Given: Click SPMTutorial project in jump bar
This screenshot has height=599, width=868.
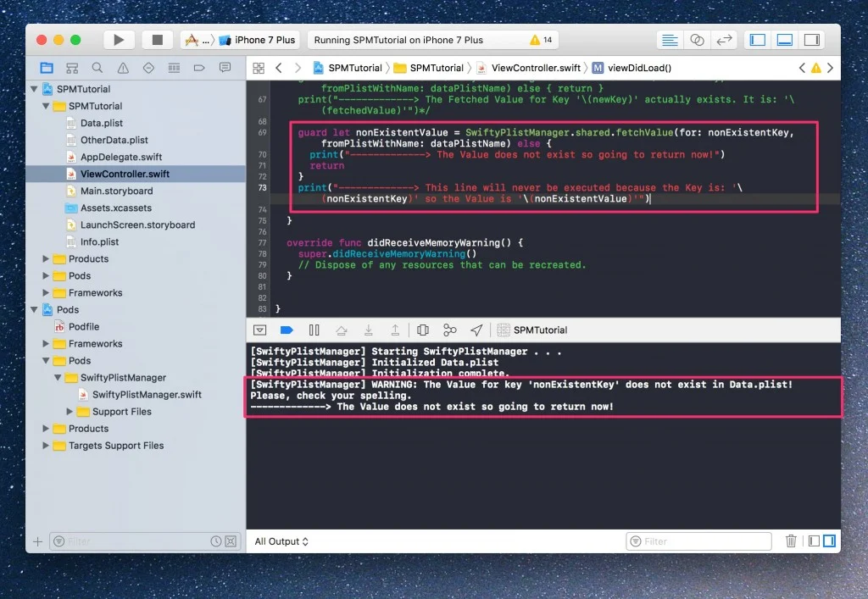Looking at the screenshot, I should point(348,68).
